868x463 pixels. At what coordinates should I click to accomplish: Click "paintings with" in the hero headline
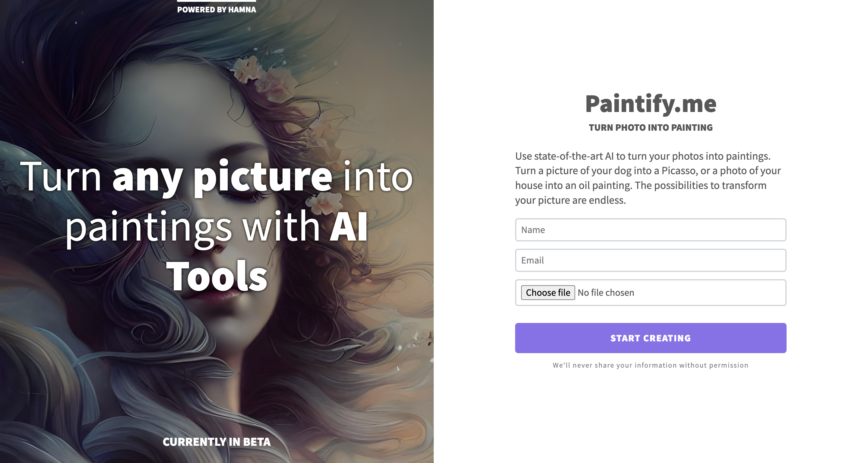pos(192,227)
